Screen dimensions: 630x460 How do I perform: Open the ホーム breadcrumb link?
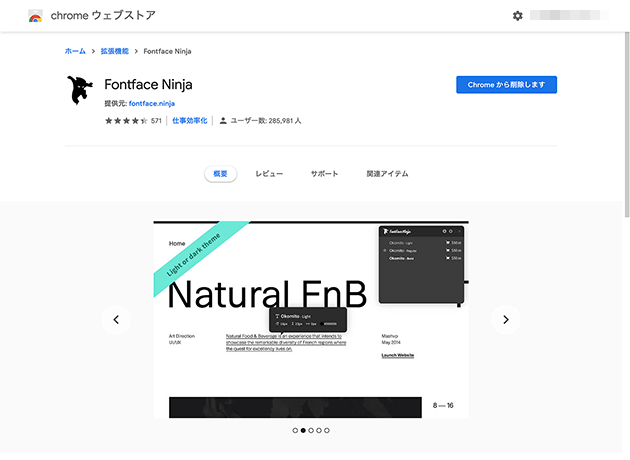point(75,51)
